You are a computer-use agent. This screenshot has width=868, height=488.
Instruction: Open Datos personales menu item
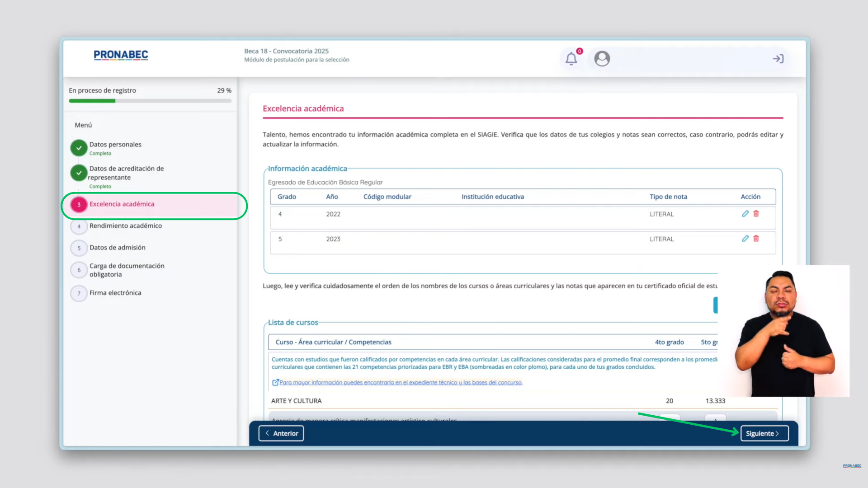[115, 145]
